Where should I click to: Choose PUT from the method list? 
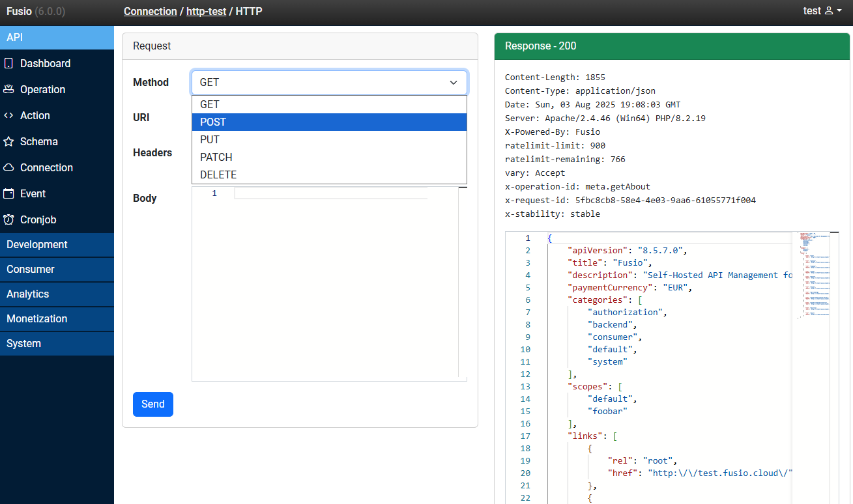pos(329,139)
